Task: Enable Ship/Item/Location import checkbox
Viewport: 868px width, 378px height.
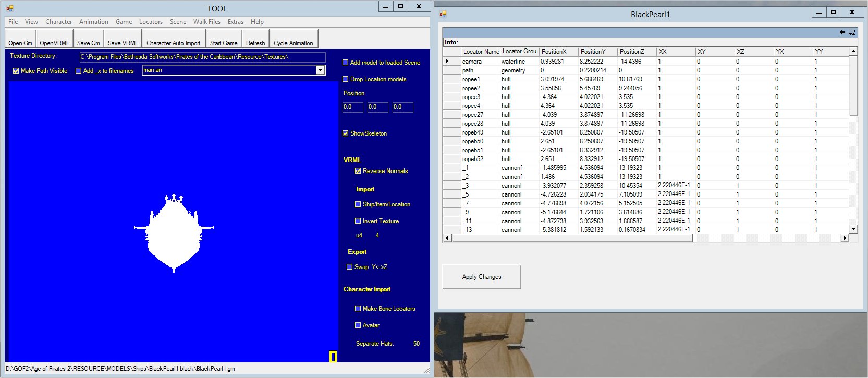Action: [358, 204]
